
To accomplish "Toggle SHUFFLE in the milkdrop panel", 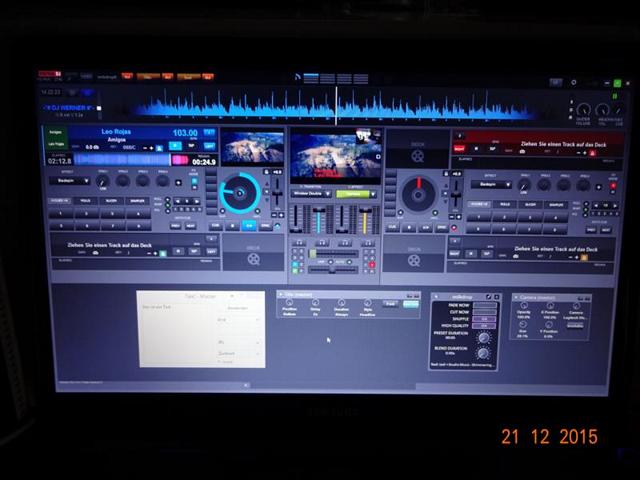I will coord(484,319).
